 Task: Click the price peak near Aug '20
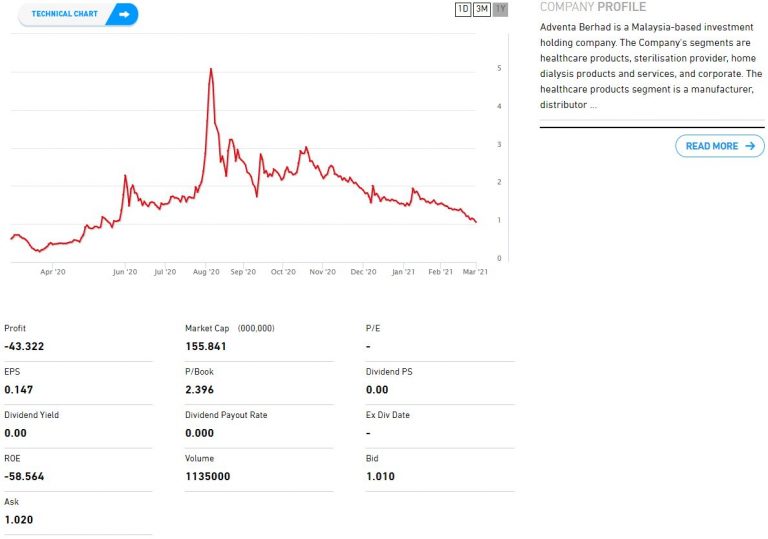point(210,69)
